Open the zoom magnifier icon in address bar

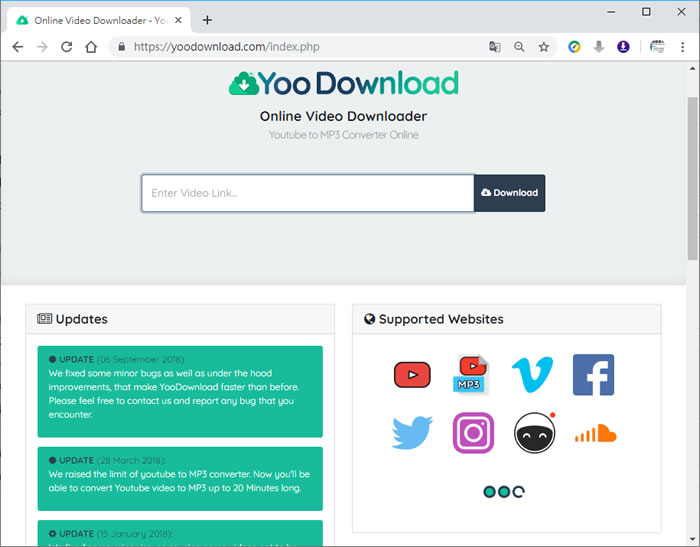point(519,47)
